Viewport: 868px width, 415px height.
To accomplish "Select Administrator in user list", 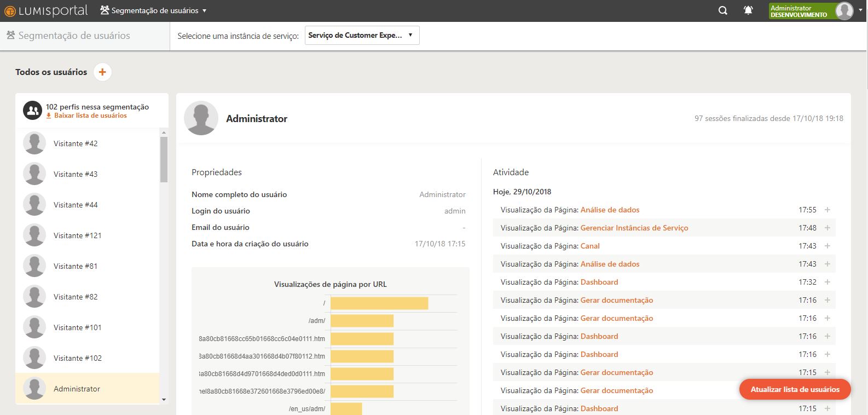I will click(x=88, y=389).
